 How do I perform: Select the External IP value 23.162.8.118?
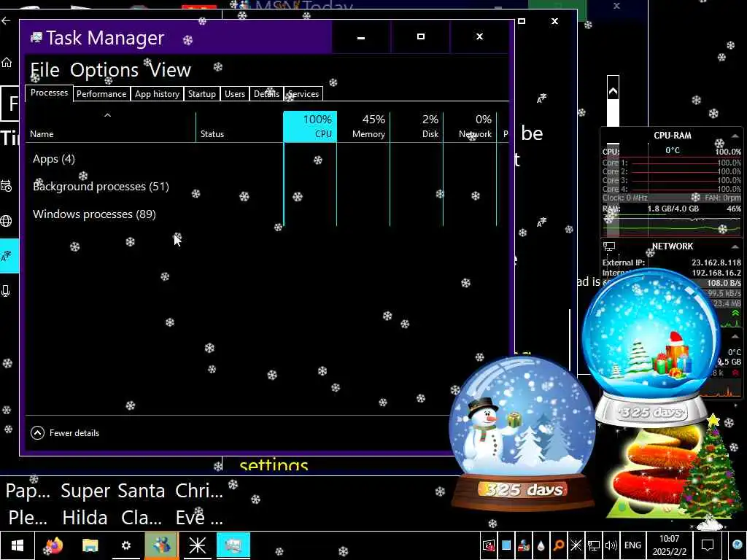[x=716, y=262]
